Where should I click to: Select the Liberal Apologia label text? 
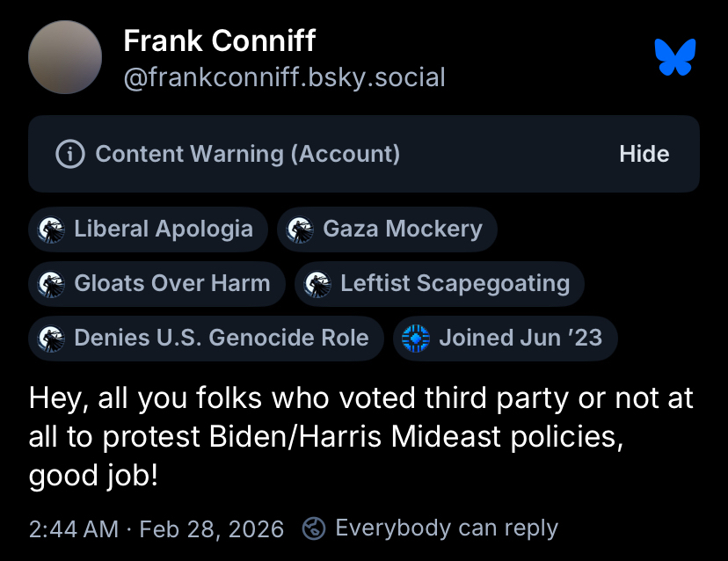pyautogui.click(x=164, y=229)
